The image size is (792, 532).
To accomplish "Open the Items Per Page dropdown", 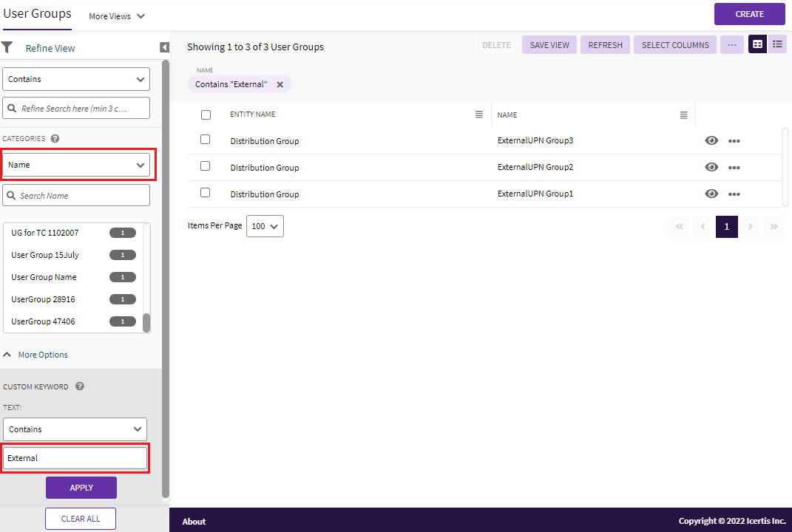I will (265, 226).
